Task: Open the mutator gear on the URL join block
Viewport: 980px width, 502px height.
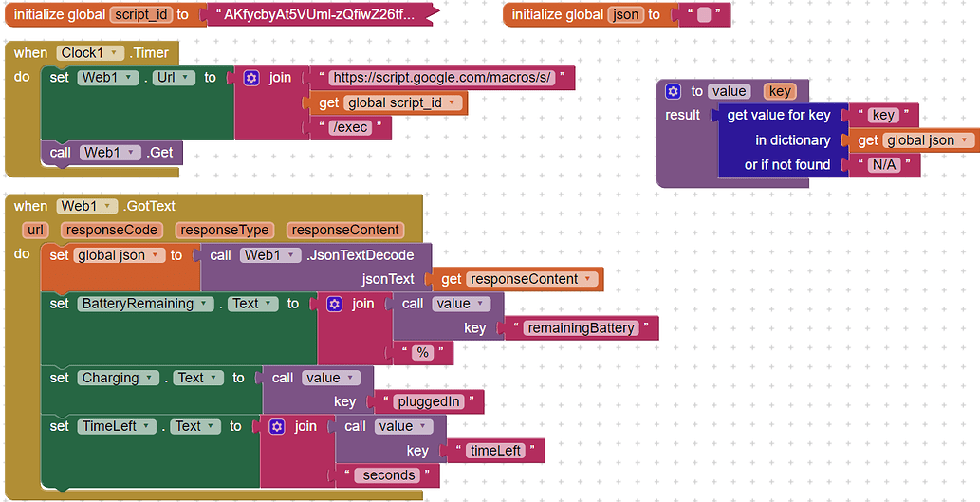Action: coord(251,78)
